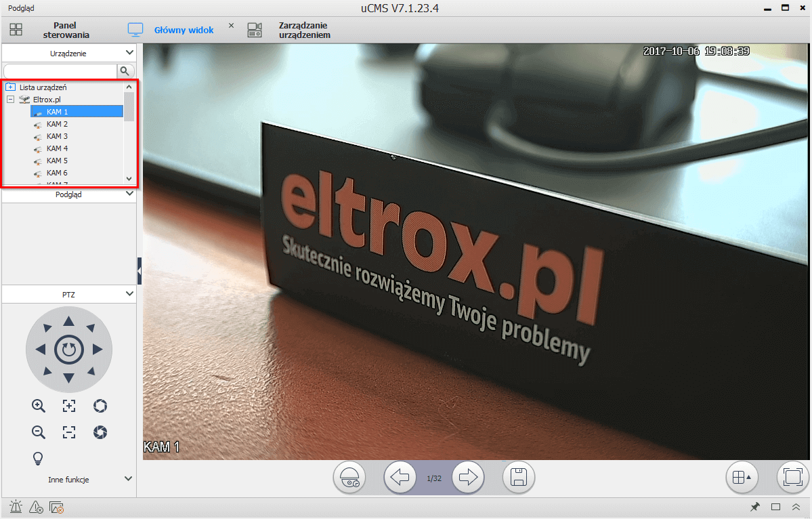Click the Lista urządzeń tree root
Image resolution: width=812 pixels, height=519 pixels.
point(43,87)
